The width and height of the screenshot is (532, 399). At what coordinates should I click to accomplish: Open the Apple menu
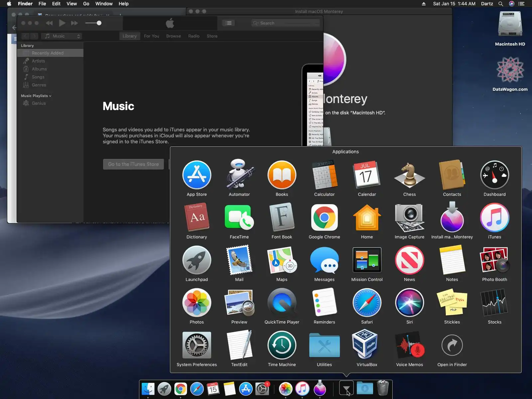click(9, 4)
